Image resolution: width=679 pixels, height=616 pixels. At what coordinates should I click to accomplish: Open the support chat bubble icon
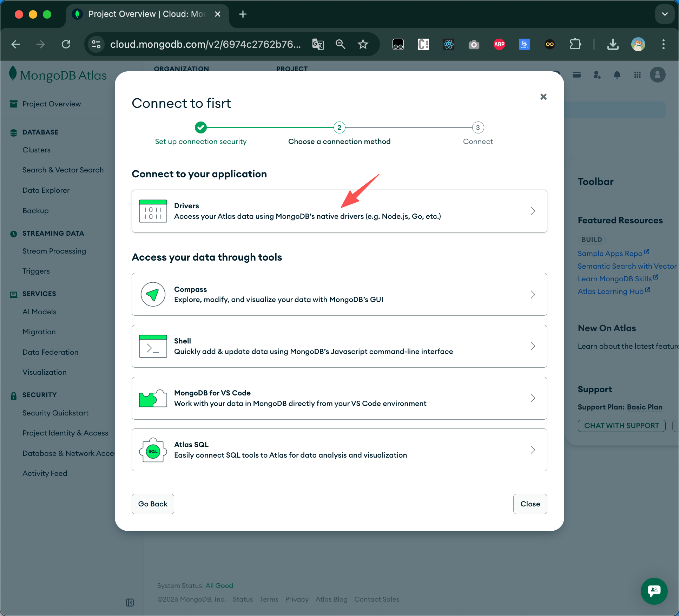coord(654,591)
